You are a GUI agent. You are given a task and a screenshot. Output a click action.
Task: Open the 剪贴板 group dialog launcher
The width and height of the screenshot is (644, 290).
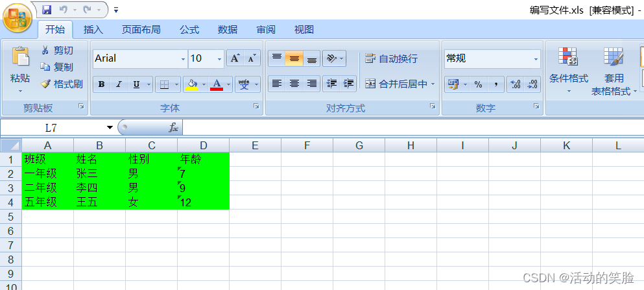pyautogui.click(x=81, y=106)
